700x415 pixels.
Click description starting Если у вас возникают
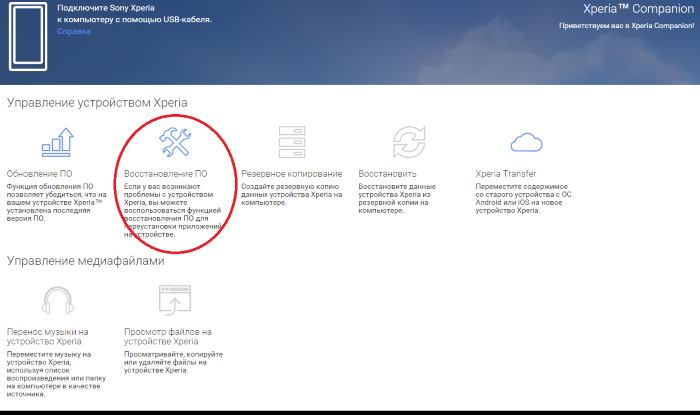tap(173, 210)
